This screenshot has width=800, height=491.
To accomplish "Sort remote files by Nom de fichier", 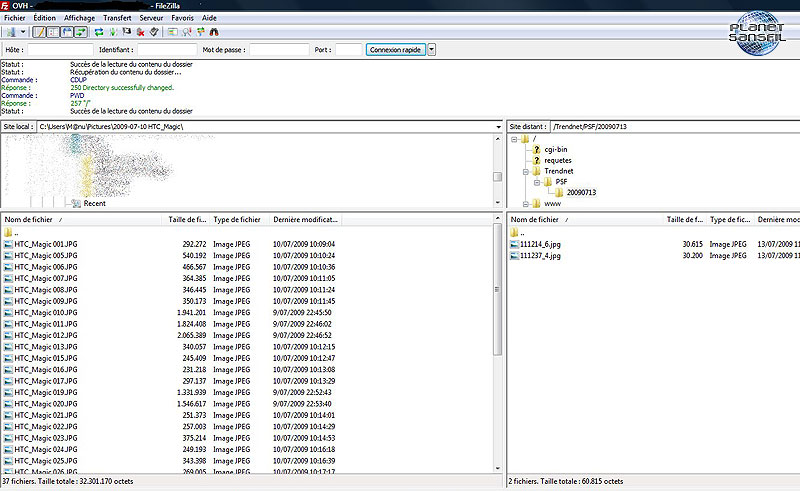I will point(585,219).
